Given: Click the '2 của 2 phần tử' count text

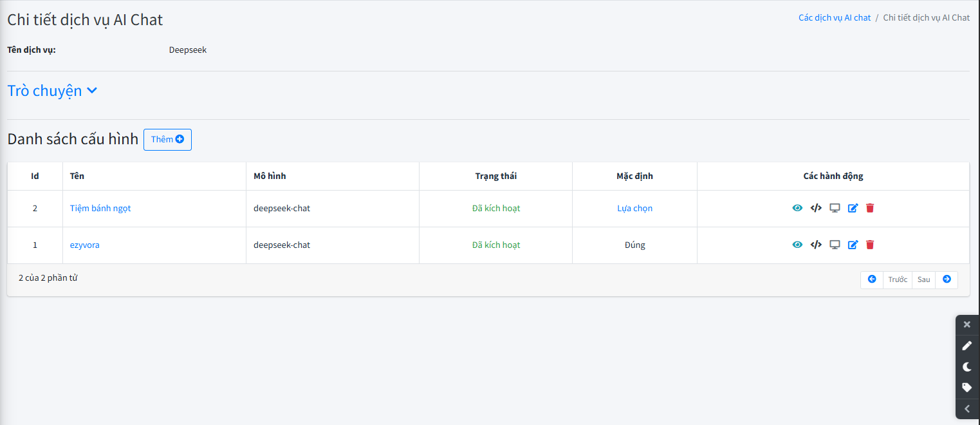Looking at the screenshot, I should point(48,278).
